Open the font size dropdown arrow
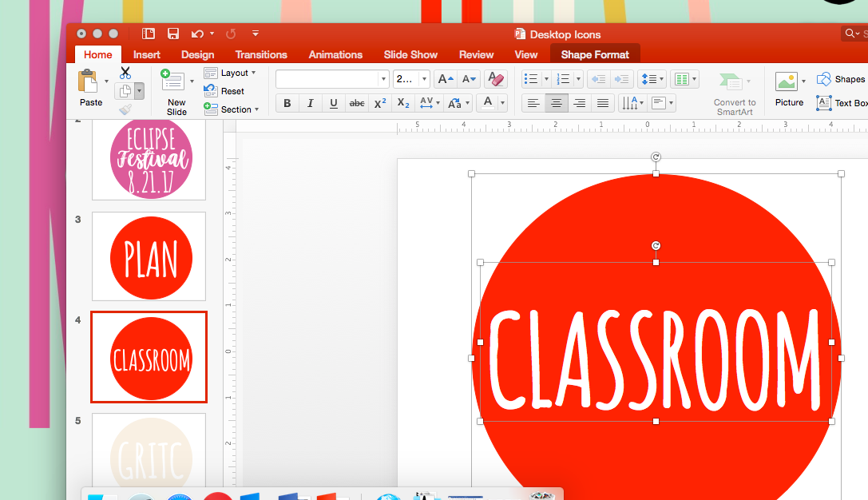This screenshot has height=500, width=868. (x=424, y=79)
